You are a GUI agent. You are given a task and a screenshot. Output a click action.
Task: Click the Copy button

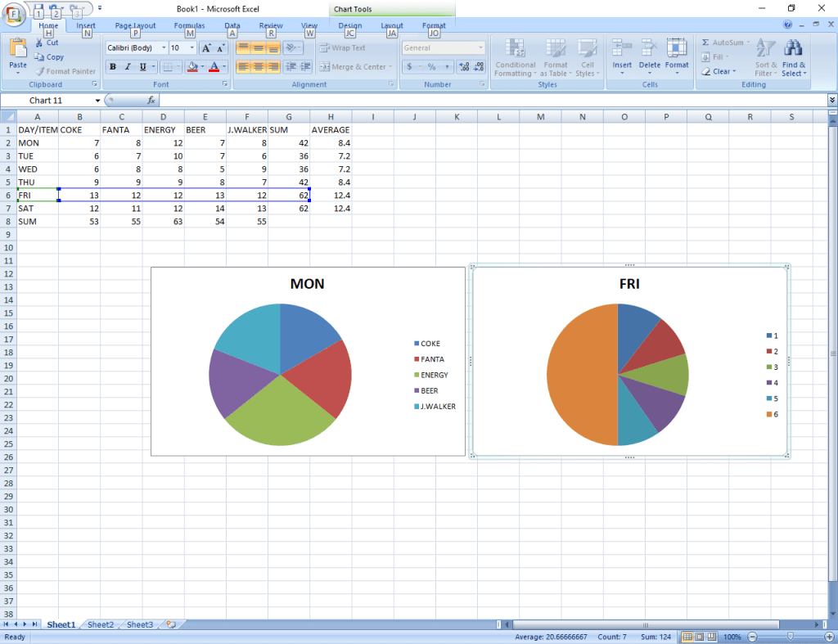click(x=49, y=57)
